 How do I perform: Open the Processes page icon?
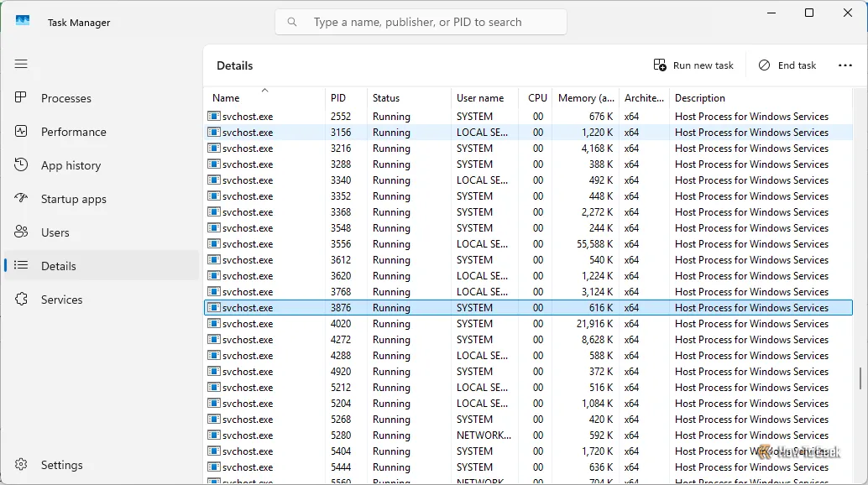pos(22,98)
